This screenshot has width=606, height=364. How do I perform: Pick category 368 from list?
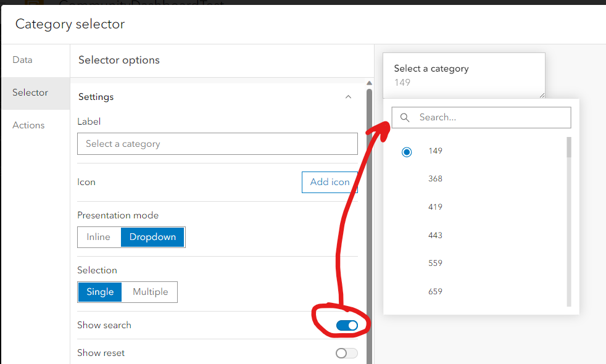tap(436, 179)
